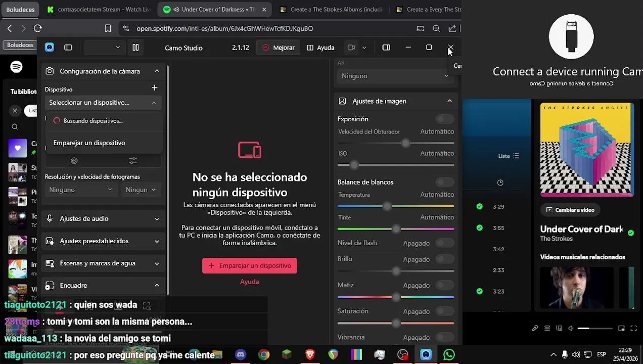Click the Spotify fullscreen icon
This screenshot has width=643, height=364.
(634, 328)
